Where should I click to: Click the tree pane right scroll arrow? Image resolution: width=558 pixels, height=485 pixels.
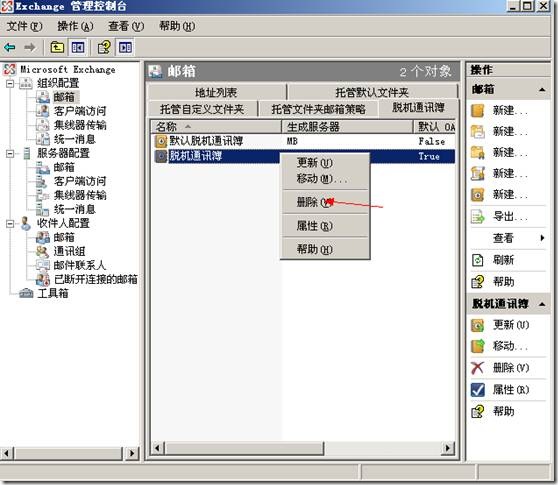click(132, 453)
